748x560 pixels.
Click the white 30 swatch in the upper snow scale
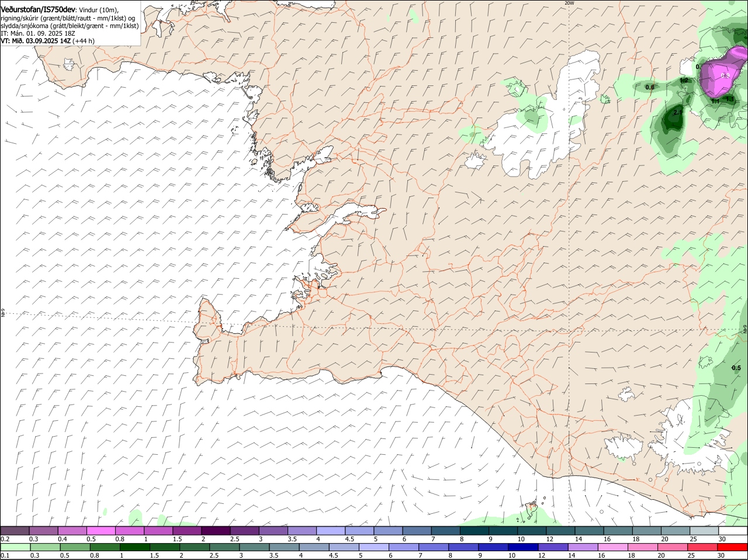[732, 530]
